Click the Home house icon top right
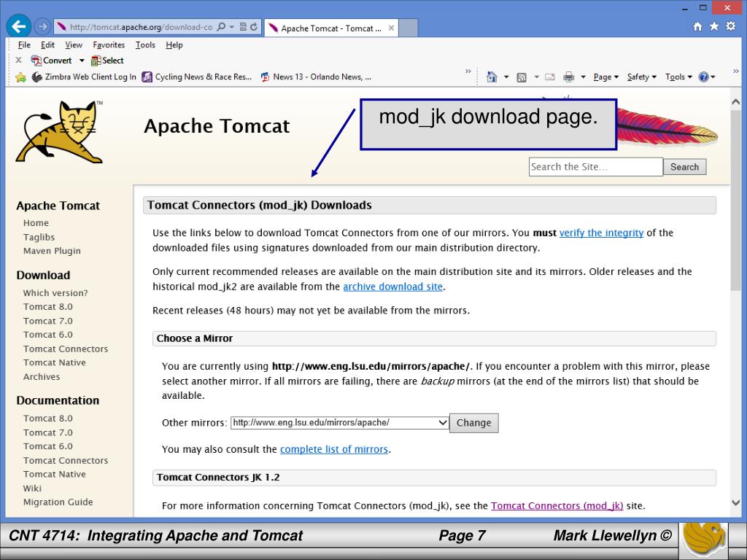 click(x=697, y=27)
